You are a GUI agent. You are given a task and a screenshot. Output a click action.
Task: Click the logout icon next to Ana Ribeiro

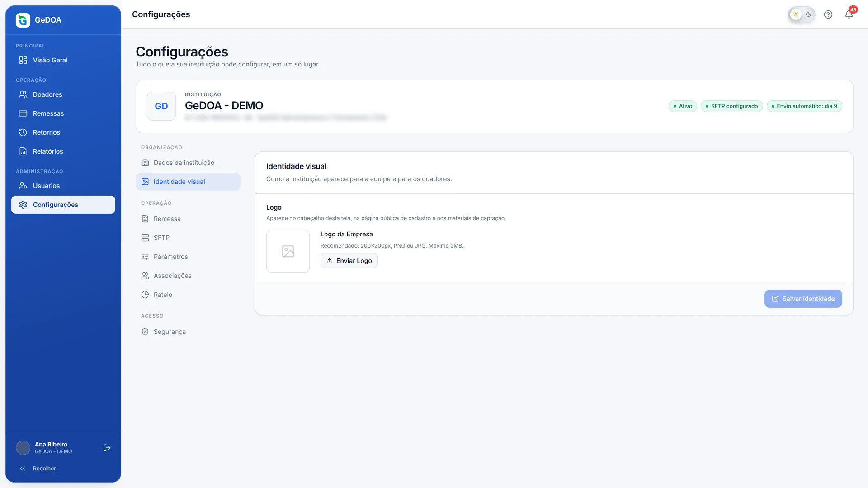107,448
